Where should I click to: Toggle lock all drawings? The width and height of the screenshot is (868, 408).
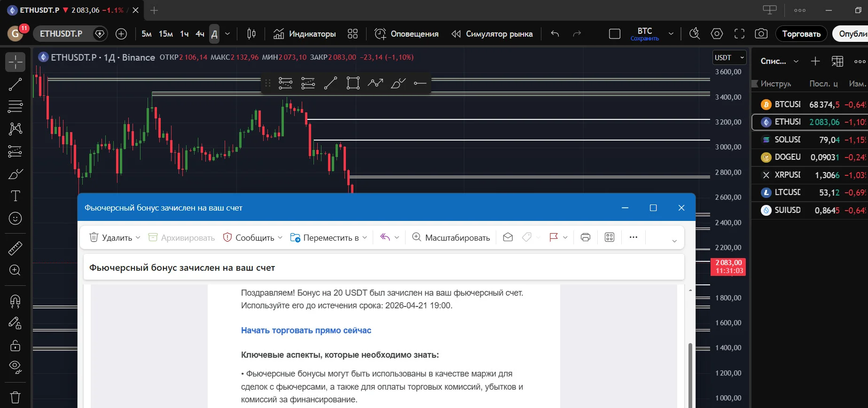click(x=15, y=345)
